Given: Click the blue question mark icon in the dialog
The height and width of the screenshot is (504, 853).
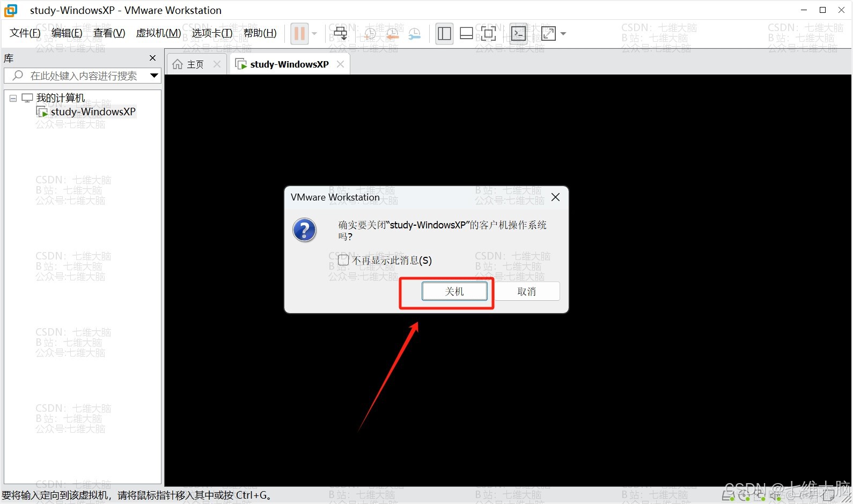Looking at the screenshot, I should coord(305,230).
